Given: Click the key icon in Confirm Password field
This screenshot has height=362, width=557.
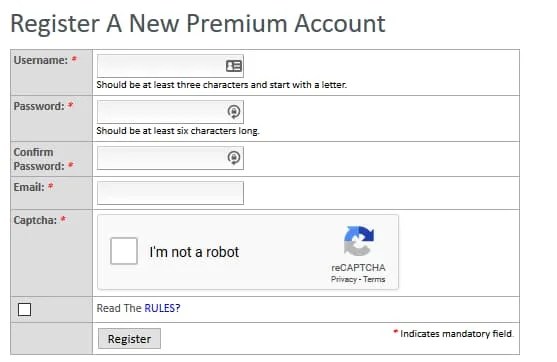Looking at the screenshot, I should pos(234,157).
